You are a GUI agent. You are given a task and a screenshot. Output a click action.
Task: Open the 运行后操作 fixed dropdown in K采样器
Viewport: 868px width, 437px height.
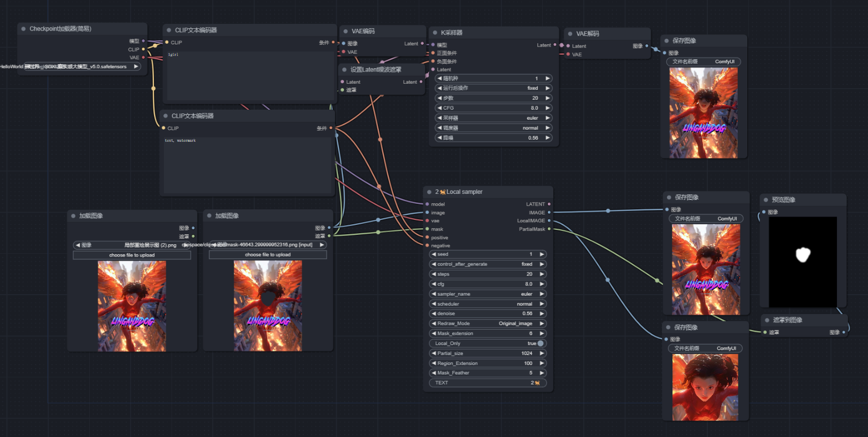point(494,88)
